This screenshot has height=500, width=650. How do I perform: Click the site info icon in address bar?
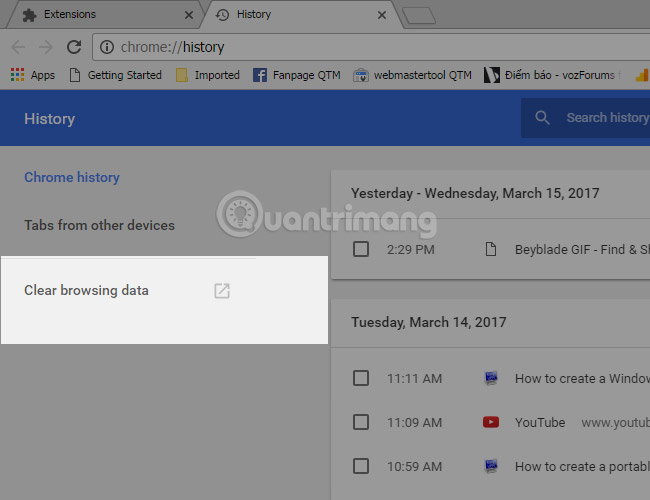(x=107, y=47)
